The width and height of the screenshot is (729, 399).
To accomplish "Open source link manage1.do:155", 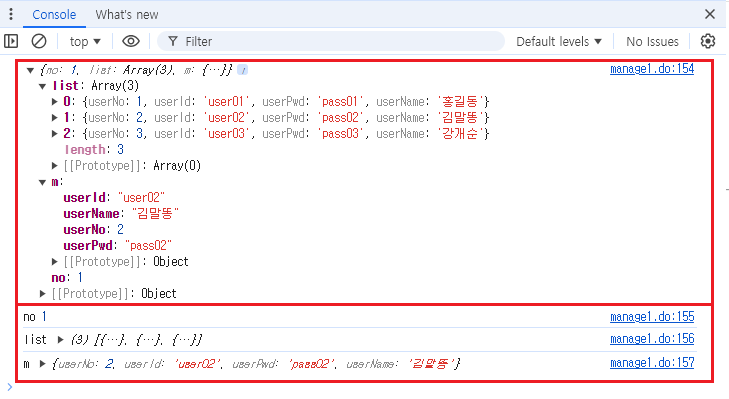I will coord(652,317).
